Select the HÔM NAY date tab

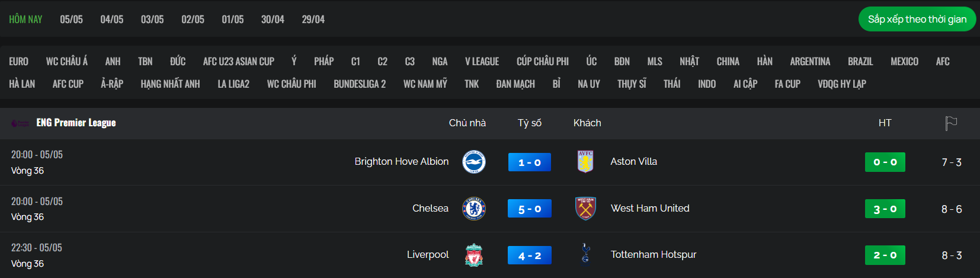click(25, 20)
